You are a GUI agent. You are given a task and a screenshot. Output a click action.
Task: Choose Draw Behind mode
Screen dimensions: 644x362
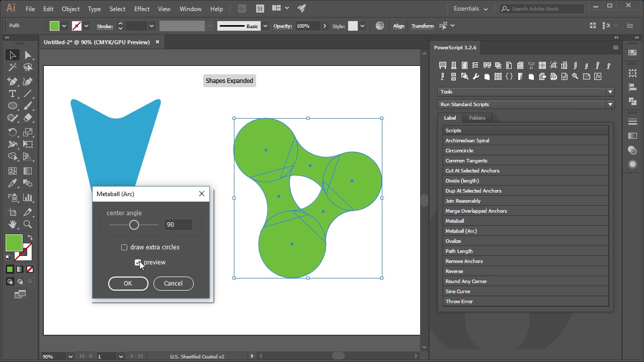(x=20, y=282)
